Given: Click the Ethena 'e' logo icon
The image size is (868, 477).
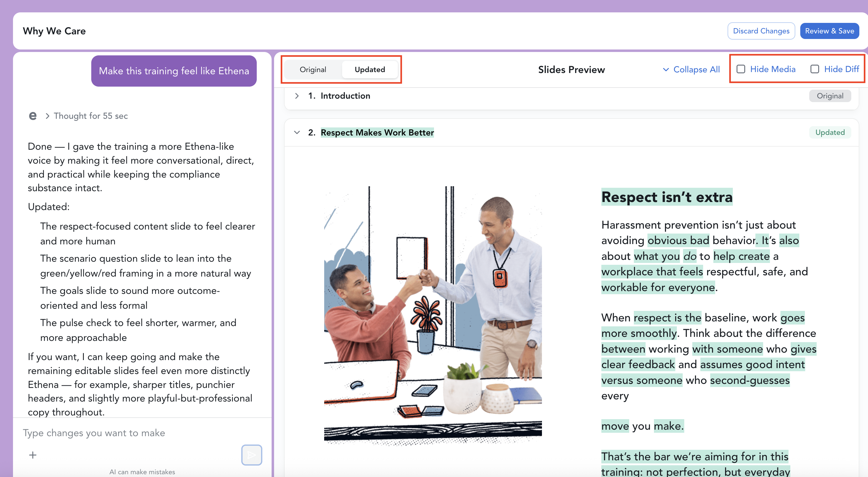Looking at the screenshot, I should pos(33,116).
